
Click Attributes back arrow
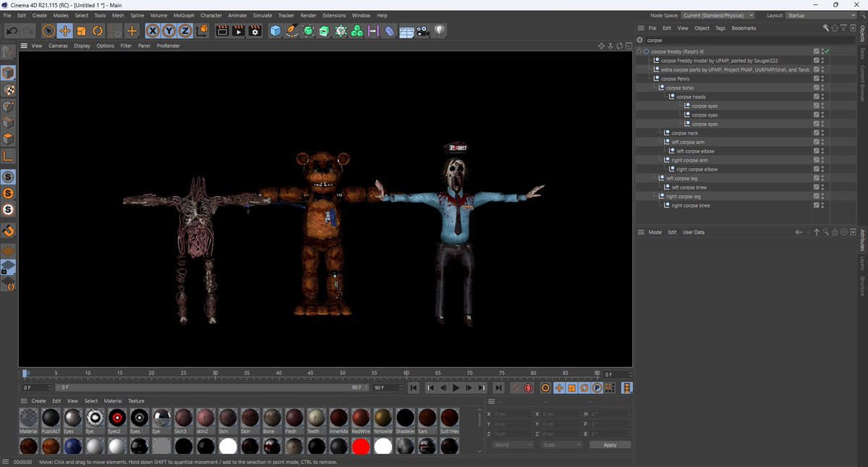tap(799, 232)
